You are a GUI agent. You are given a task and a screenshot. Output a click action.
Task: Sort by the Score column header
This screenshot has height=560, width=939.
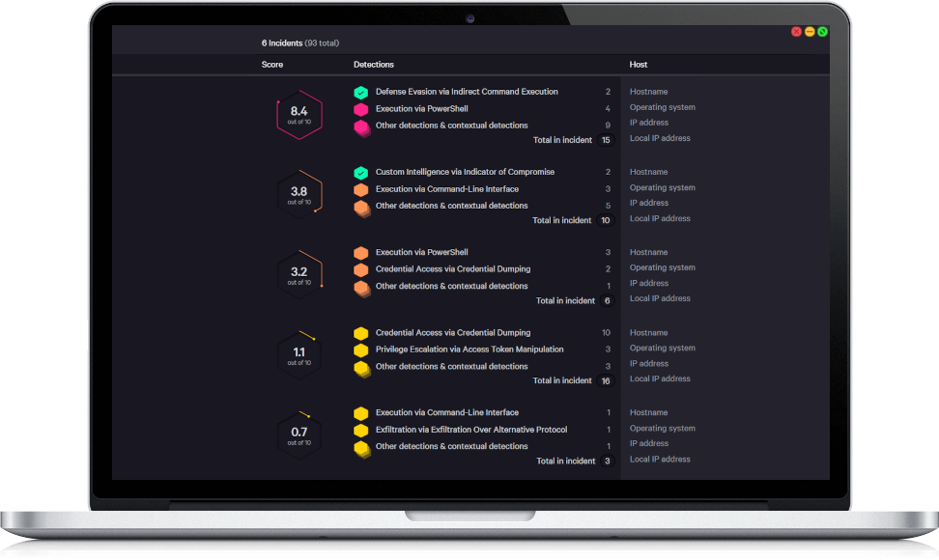pos(272,65)
